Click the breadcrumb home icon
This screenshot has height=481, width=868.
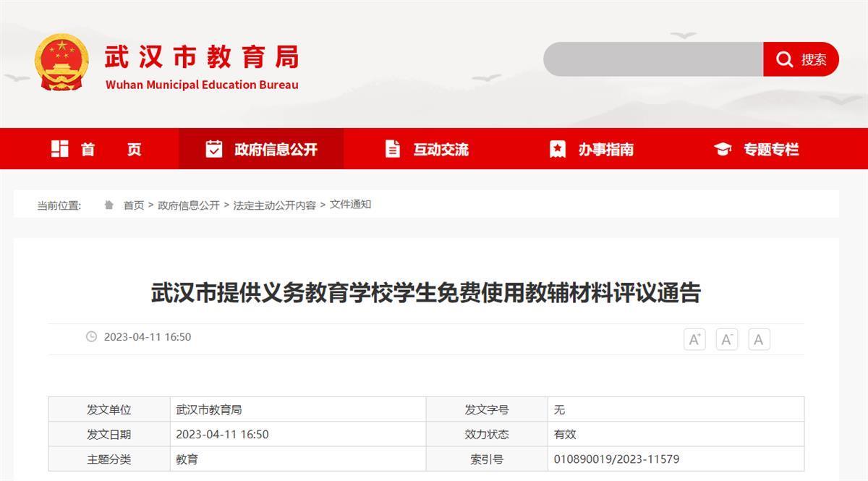[x=109, y=205]
